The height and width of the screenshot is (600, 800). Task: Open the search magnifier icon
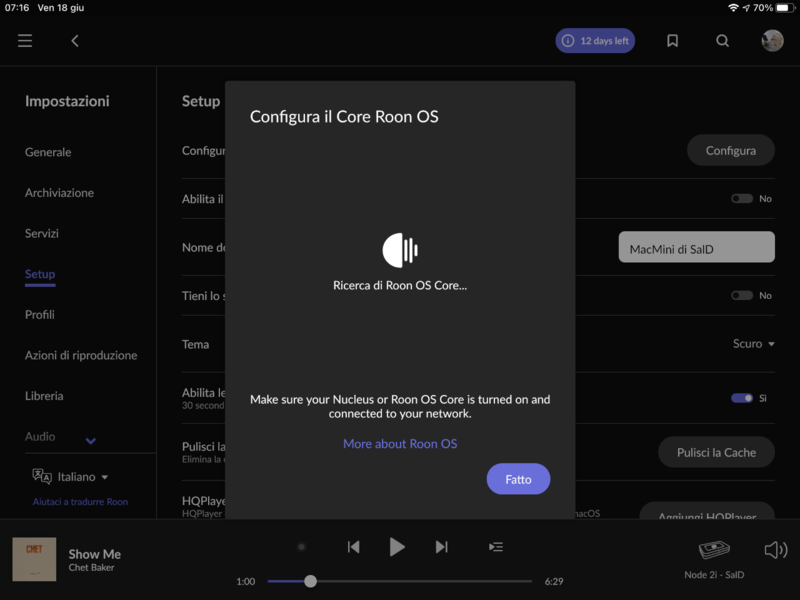coord(722,41)
